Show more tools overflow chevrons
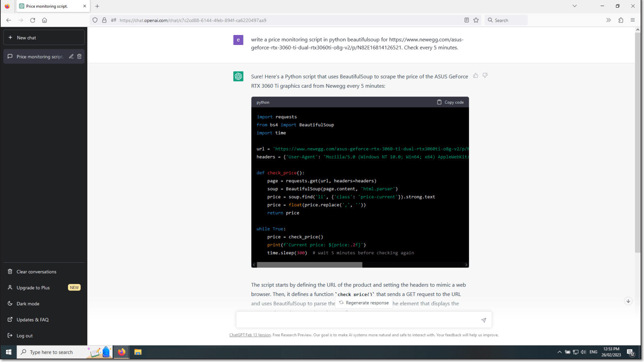This screenshot has width=644, height=362. [609, 20]
